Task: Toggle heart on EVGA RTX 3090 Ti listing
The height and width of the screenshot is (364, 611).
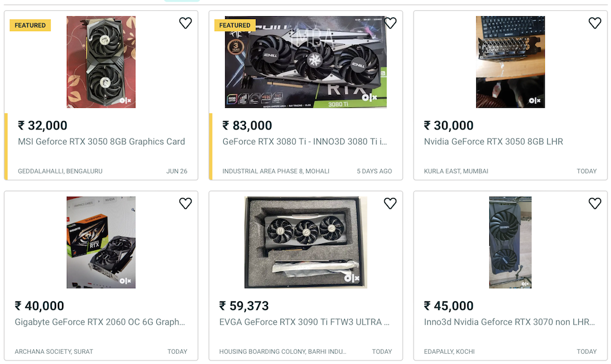Action: (390, 203)
